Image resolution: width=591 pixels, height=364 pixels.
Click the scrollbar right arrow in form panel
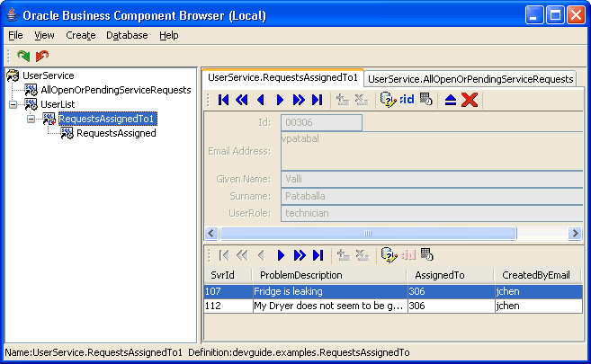tap(575, 234)
